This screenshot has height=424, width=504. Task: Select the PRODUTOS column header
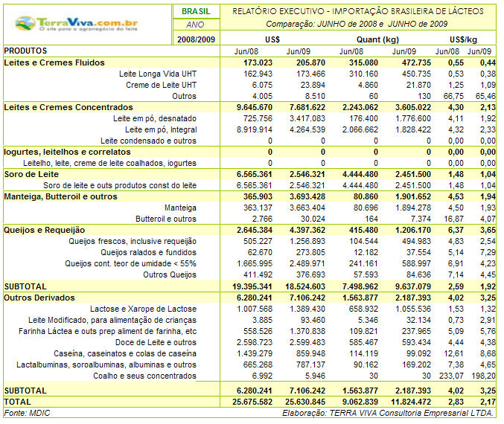(x=25, y=51)
